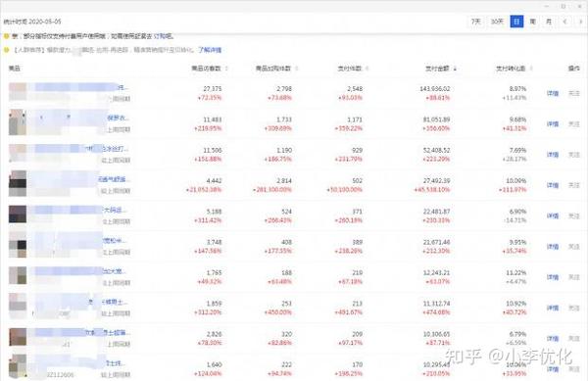
Task: Open 详情 for row with 2,826 visitors
Action: [x=553, y=339]
